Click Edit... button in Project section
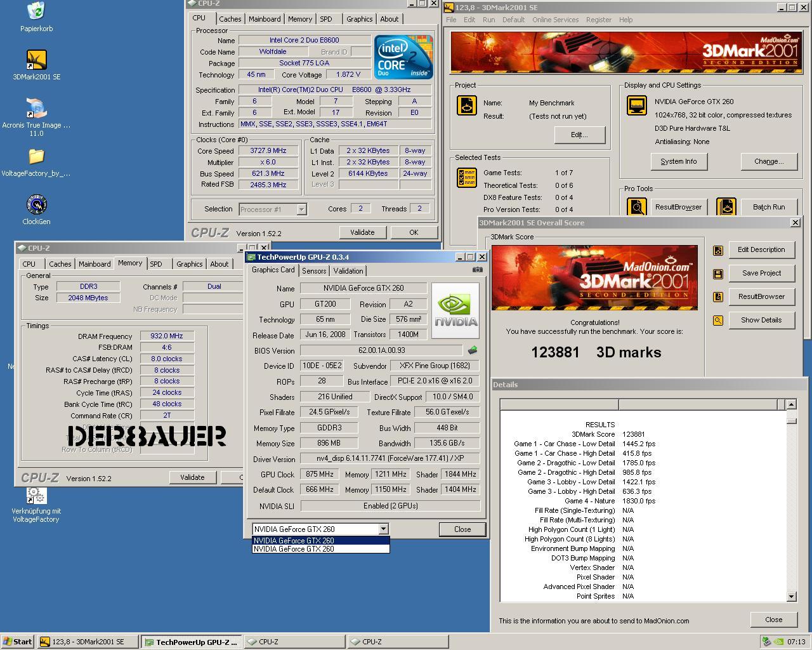 [x=579, y=135]
